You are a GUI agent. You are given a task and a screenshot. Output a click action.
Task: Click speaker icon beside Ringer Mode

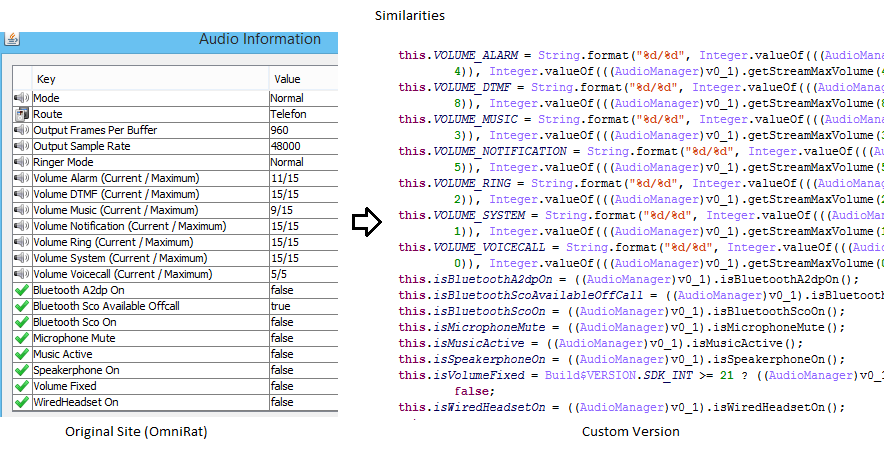[22, 163]
